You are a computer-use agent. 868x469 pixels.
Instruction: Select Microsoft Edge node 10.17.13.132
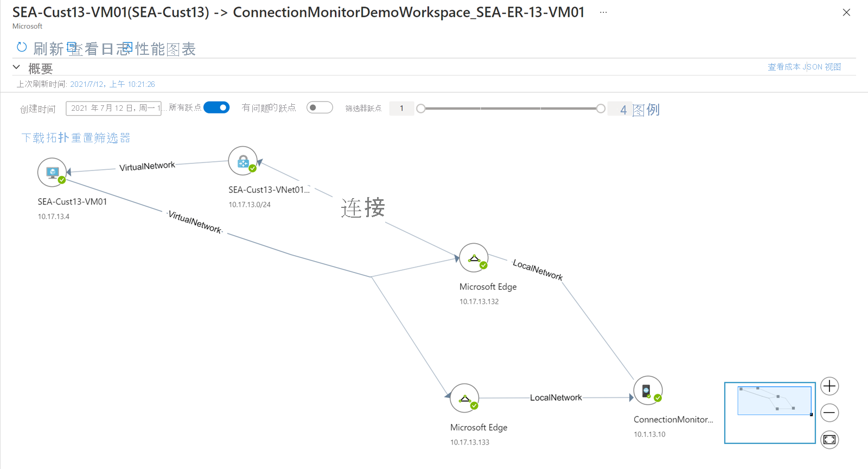474,258
